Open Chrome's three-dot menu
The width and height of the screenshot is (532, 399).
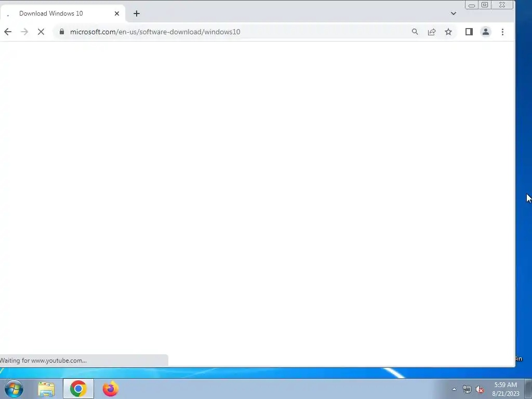coord(503,32)
